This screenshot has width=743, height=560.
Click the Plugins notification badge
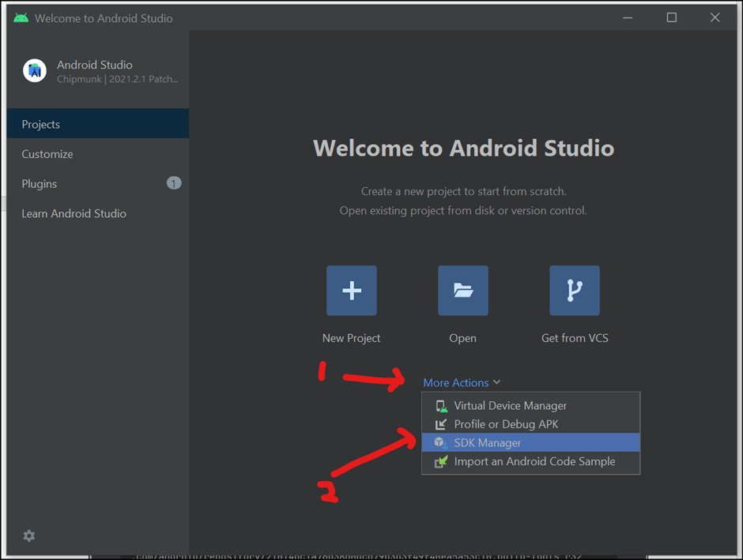click(174, 183)
